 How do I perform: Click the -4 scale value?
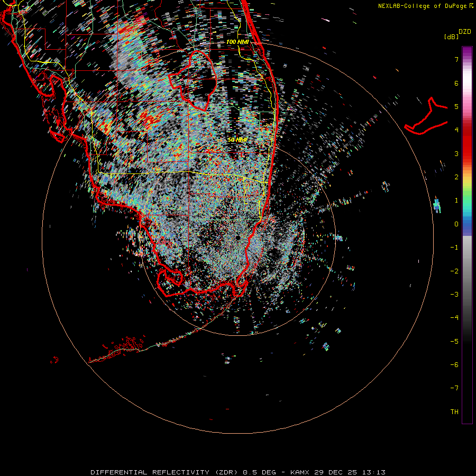454,317
